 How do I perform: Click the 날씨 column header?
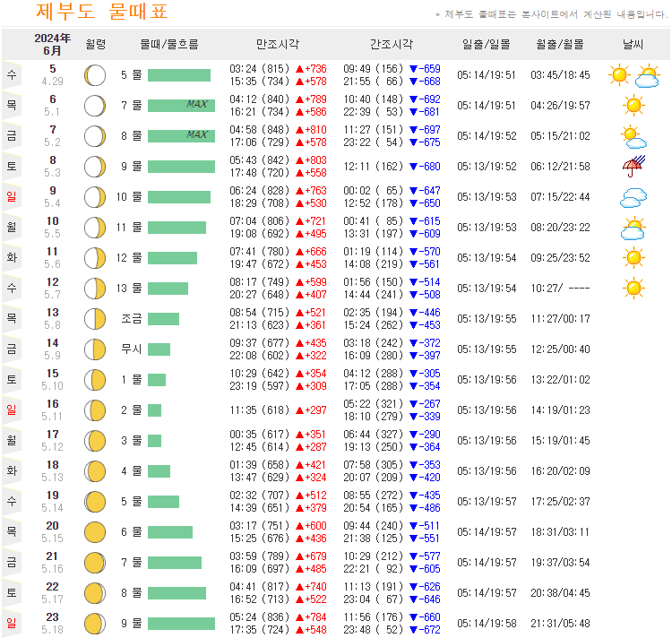pyautogui.click(x=633, y=44)
